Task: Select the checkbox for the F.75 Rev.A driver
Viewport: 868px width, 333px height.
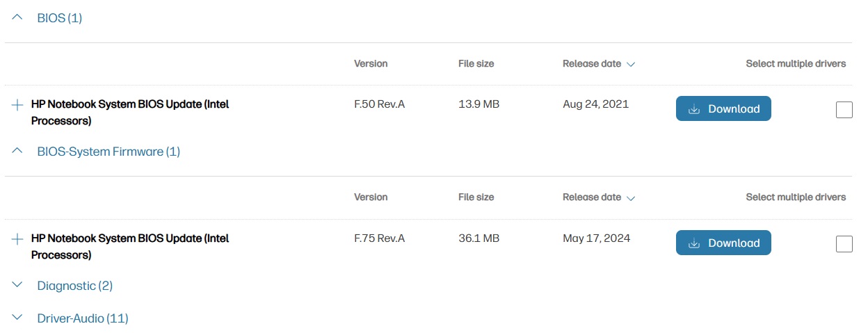Action: pyautogui.click(x=844, y=244)
